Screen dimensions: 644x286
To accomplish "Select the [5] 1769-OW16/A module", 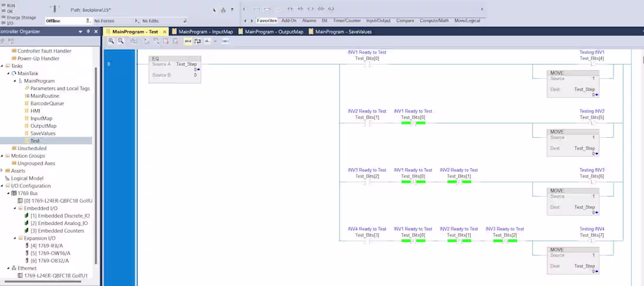I will point(50,253).
